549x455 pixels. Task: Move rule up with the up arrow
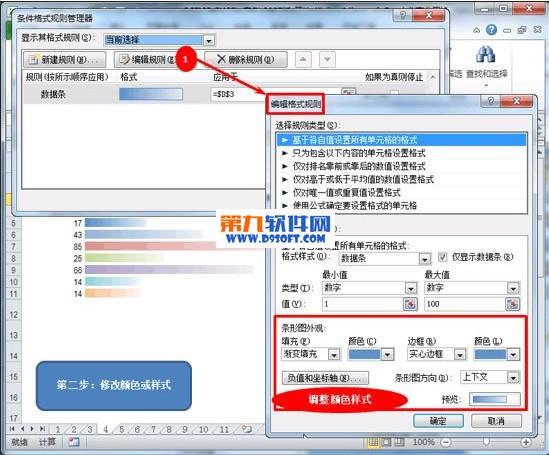click(x=303, y=60)
